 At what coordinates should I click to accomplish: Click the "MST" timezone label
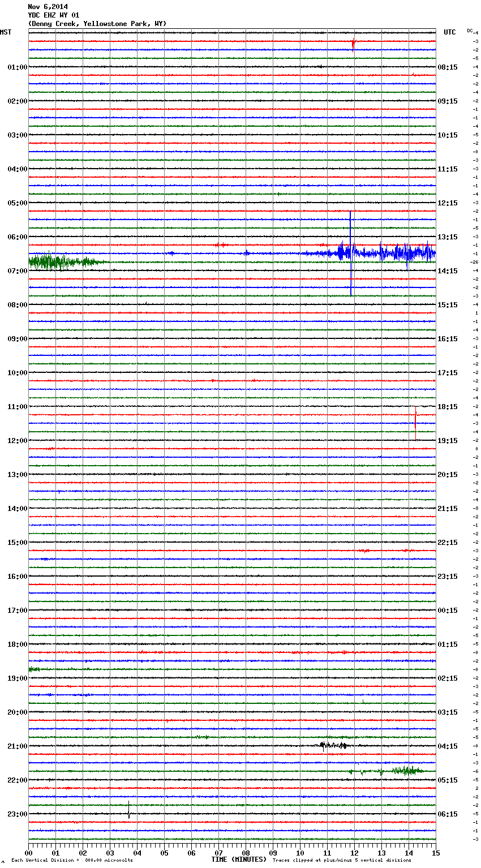(6, 32)
